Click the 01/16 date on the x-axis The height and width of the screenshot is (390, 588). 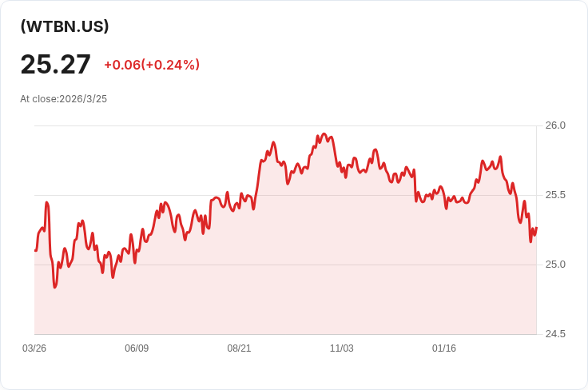click(444, 348)
